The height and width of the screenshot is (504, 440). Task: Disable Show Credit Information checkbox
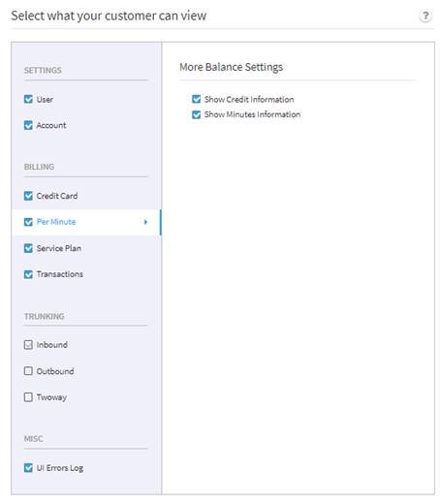click(x=196, y=99)
